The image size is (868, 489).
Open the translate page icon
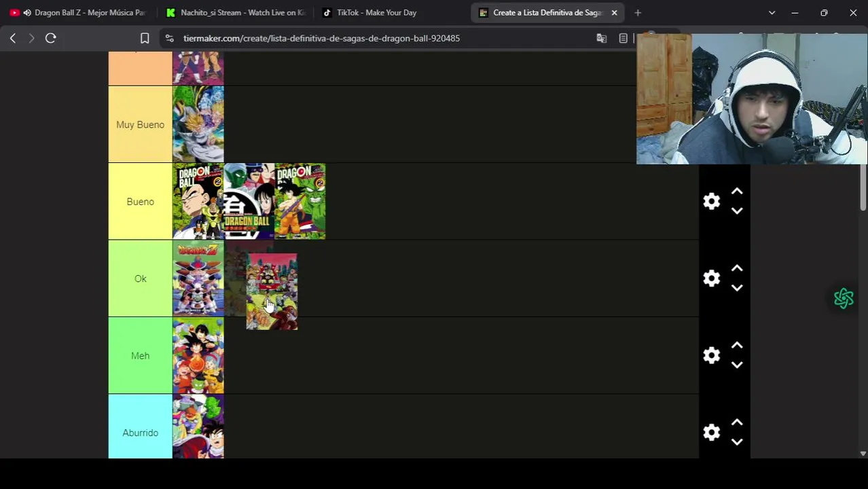tap(601, 38)
